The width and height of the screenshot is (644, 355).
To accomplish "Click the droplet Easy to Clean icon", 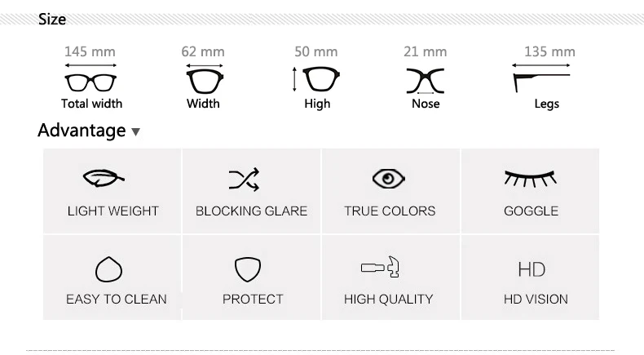I will coord(108,268).
